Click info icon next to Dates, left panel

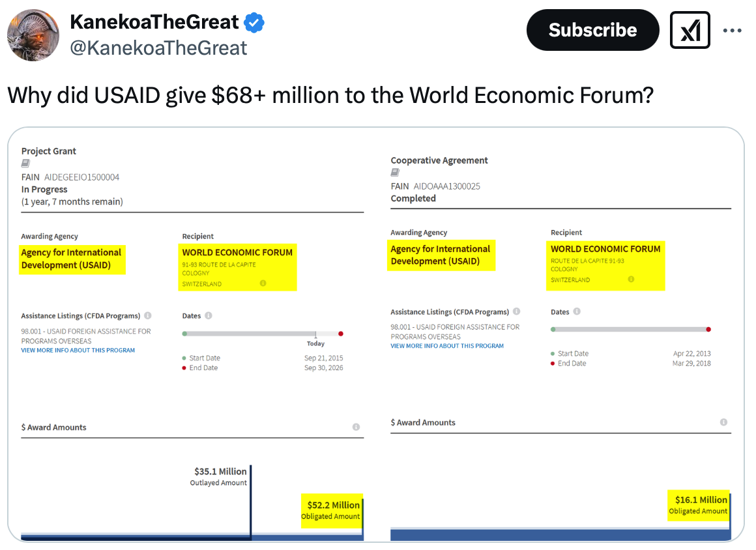pyautogui.click(x=209, y=315)
